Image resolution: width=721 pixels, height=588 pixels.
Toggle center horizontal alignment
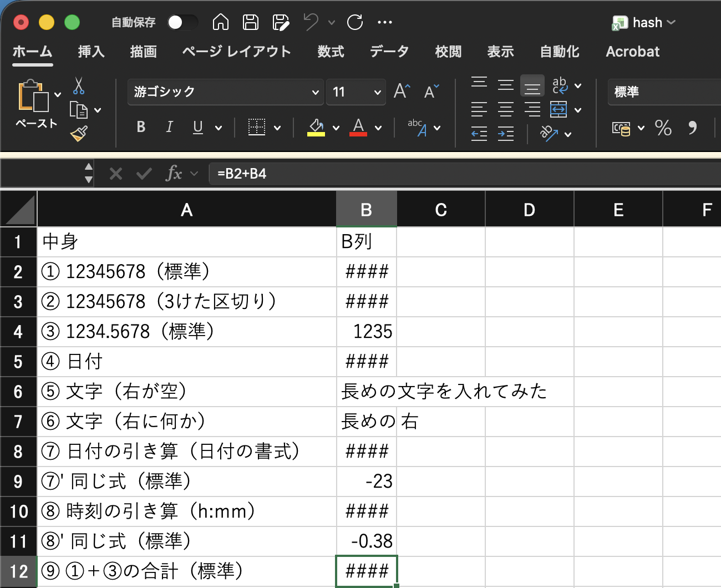[x=506, y=109]
